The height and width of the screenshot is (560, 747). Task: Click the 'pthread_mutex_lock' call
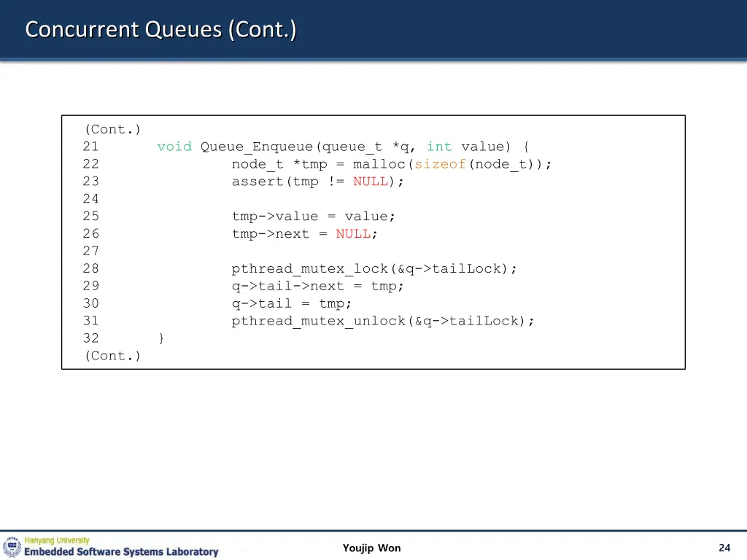[x=310, y=269]
